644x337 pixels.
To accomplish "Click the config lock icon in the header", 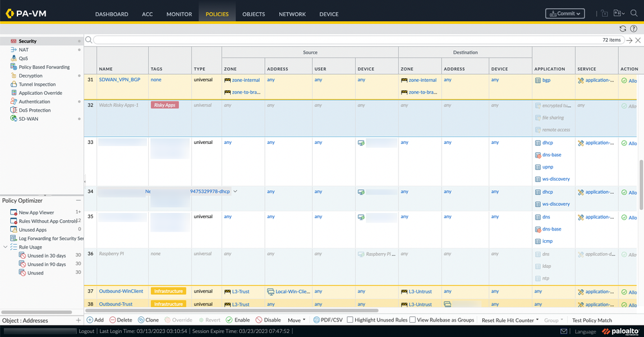I will 604,14.
